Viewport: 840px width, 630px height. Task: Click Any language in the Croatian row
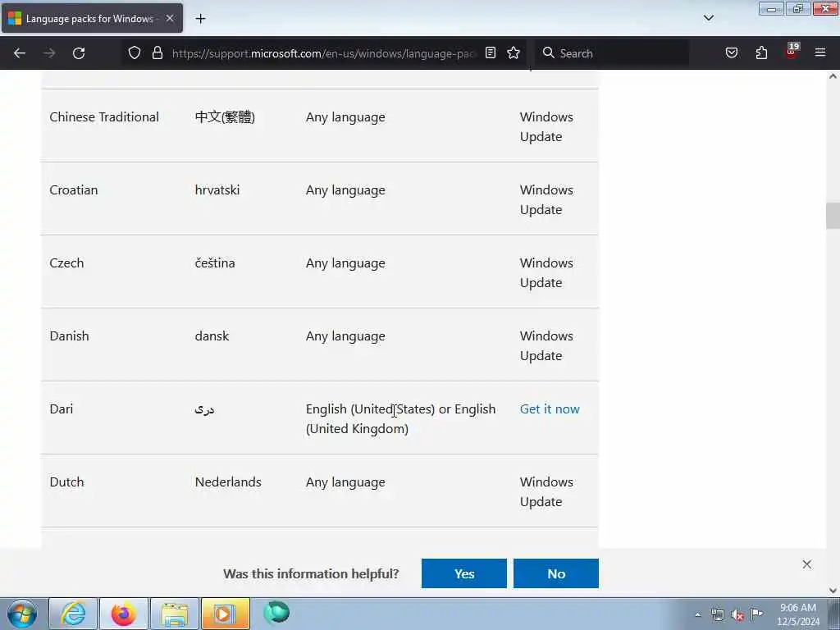point(345,190)
